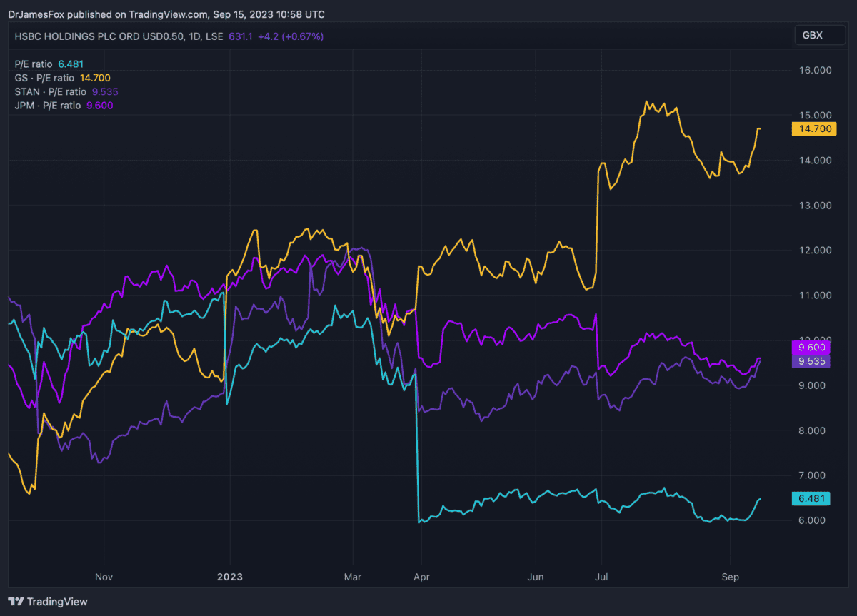Click the 2023 label on time axis
This screenshot has height=616, width=857.
coord(230,575)
